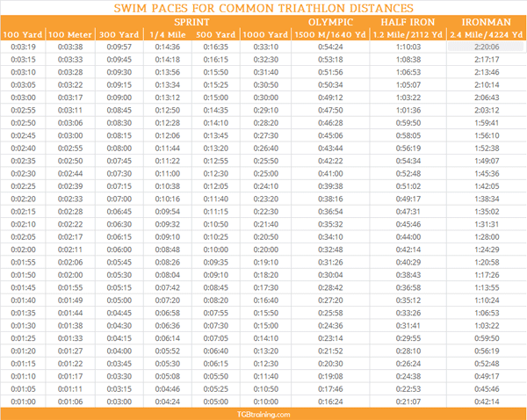Select the highlighted Ironman cell 2:20:06
The image size is (527, 420).
tap(487, 47)
